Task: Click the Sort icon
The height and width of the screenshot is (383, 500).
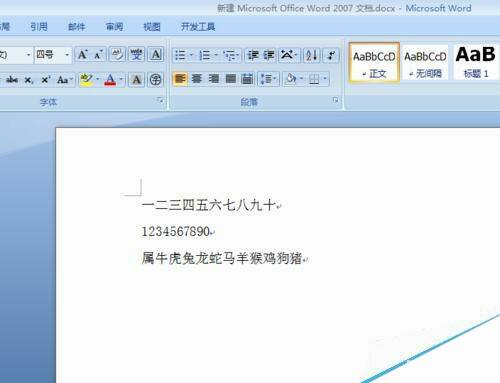Action: 312,55
